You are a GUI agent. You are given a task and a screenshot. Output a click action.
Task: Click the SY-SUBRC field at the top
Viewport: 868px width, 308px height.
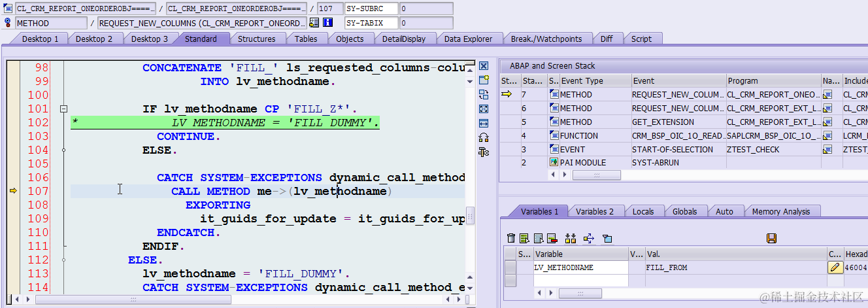pos(372,9)
